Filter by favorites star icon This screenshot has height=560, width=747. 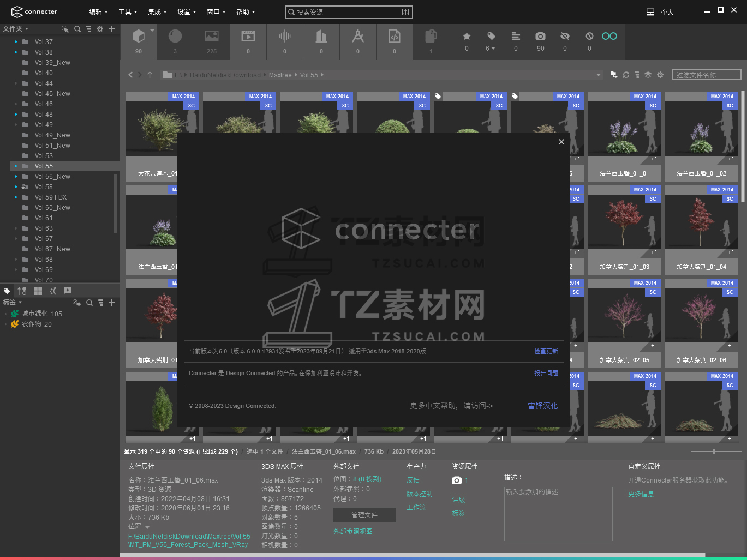pyautogui.click(x=467, y=37)
